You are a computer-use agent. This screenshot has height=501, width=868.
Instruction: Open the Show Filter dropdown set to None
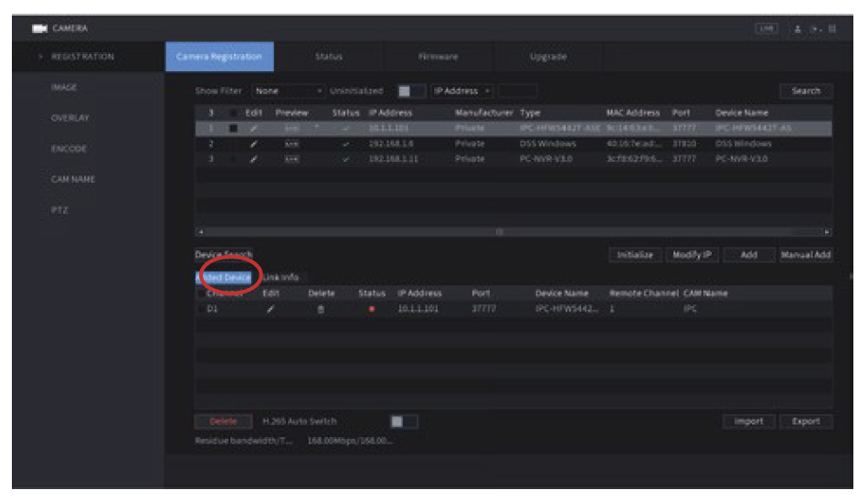pos(289,91)
